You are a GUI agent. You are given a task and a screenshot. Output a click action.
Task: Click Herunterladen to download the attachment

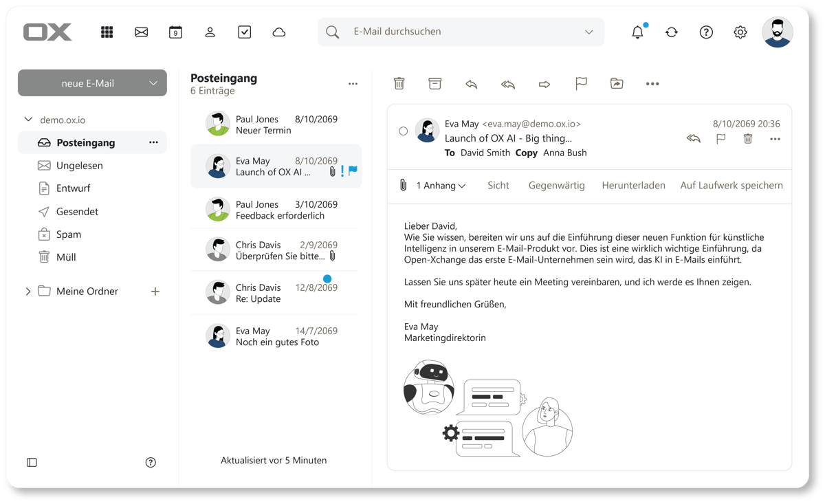coord(633,186)
